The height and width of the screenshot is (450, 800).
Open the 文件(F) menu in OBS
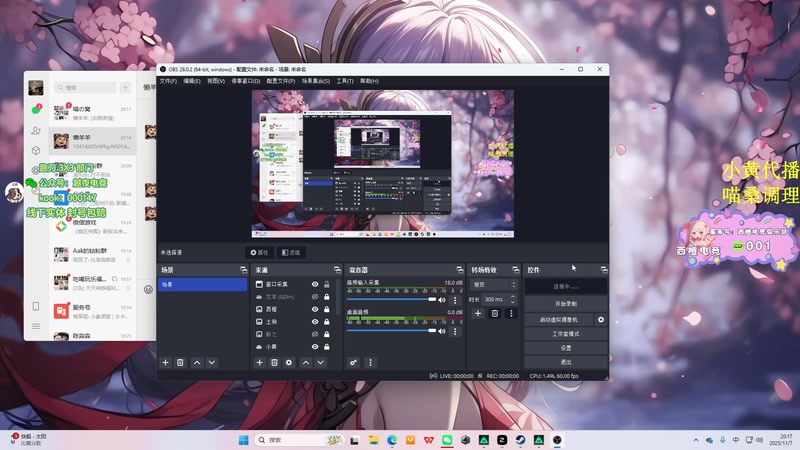coord(168,81)
